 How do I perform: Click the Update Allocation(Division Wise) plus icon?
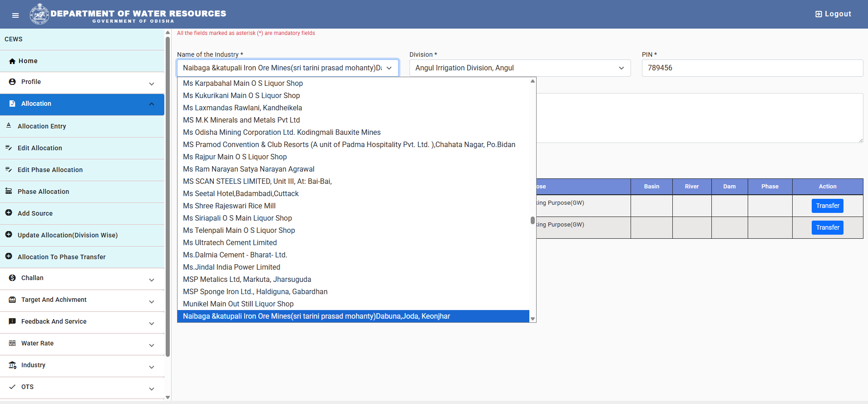coord(9,234)
